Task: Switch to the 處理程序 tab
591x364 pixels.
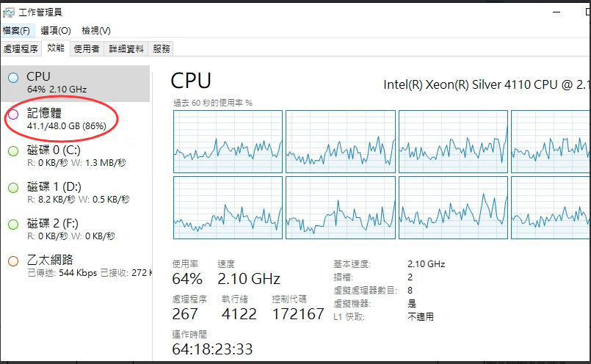Action: pyautogui.click(x=21, y=49)
